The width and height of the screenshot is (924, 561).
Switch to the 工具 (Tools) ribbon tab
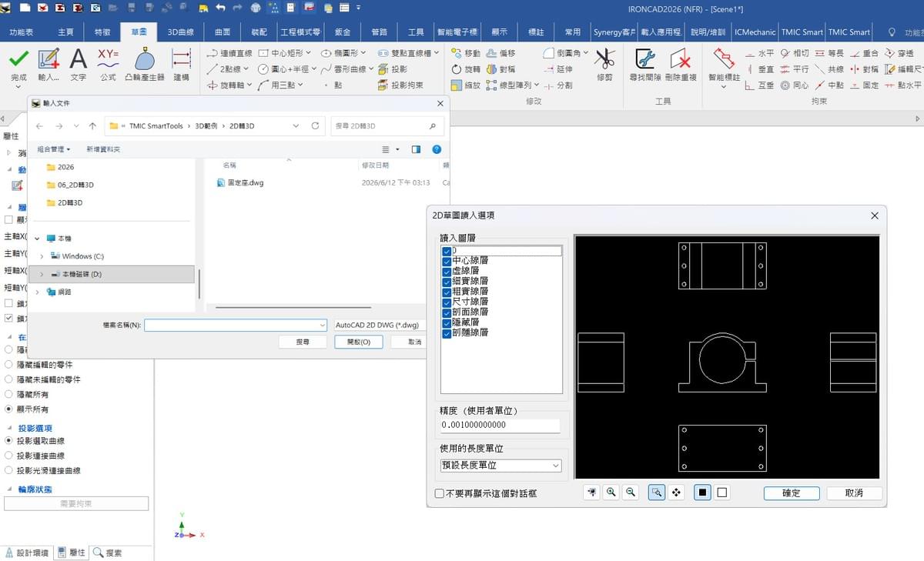click(x=416, y=32)
